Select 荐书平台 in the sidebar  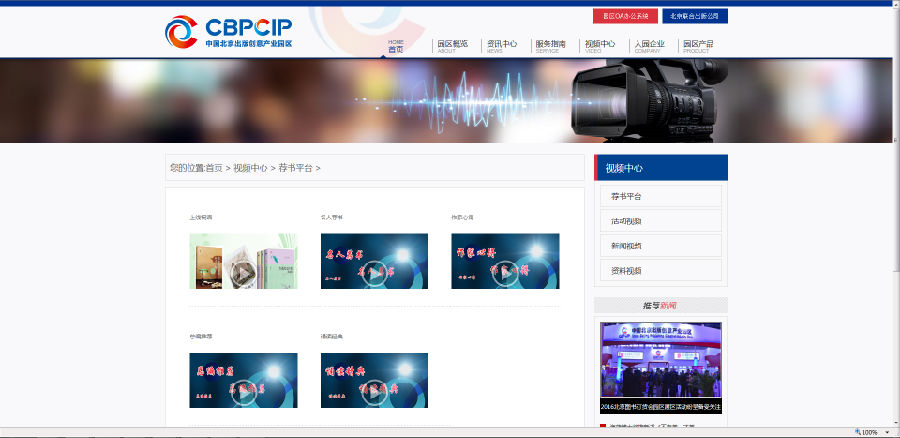click(661, 196)
